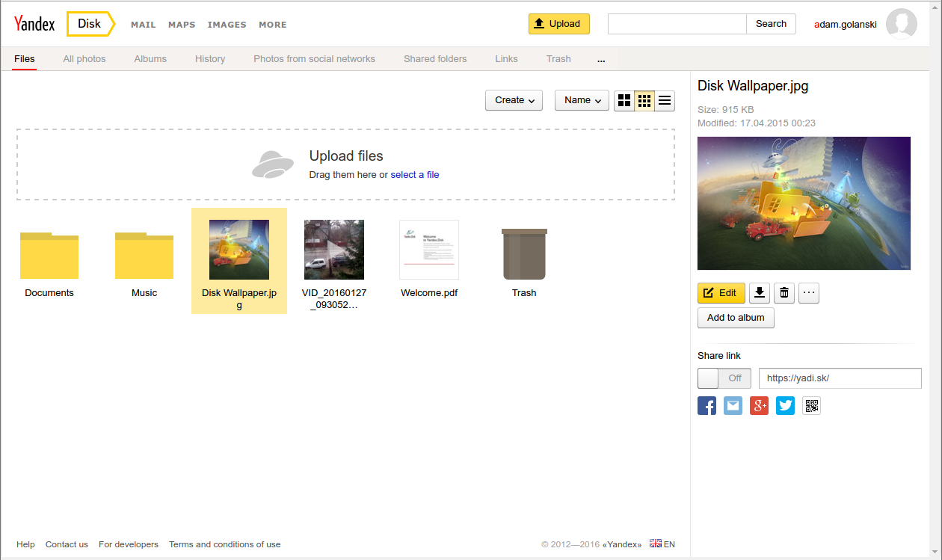Click the yellow Upload button
This screenshot has width=942, height=560.
tap(559, 24)
